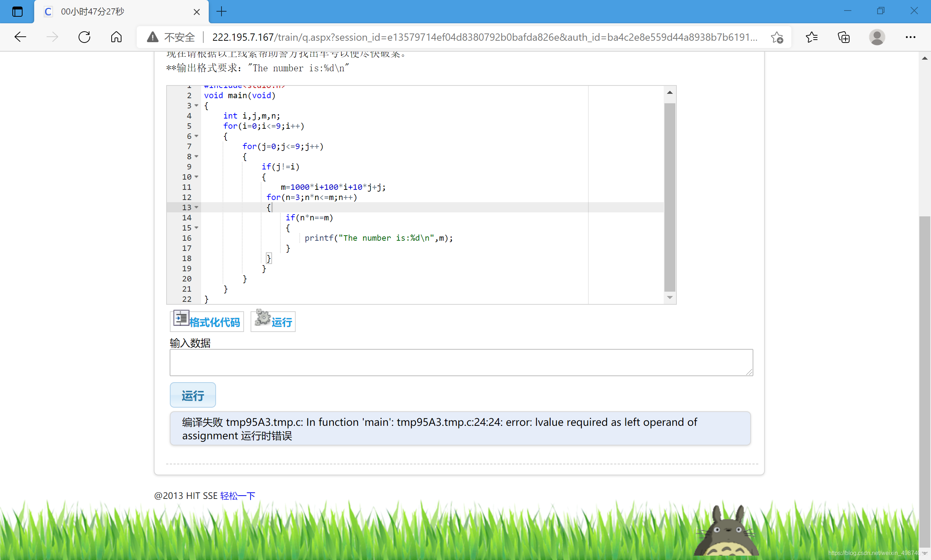Go back to the previous page
This screenshot has height=560, width=931.
point(20,37)
